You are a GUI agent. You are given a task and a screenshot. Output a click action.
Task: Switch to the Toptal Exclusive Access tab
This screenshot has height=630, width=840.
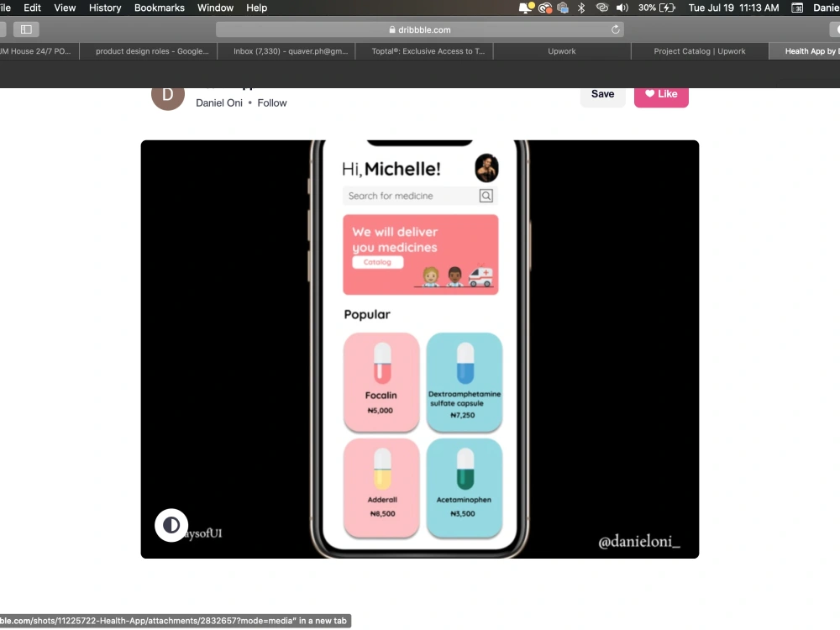424,51
